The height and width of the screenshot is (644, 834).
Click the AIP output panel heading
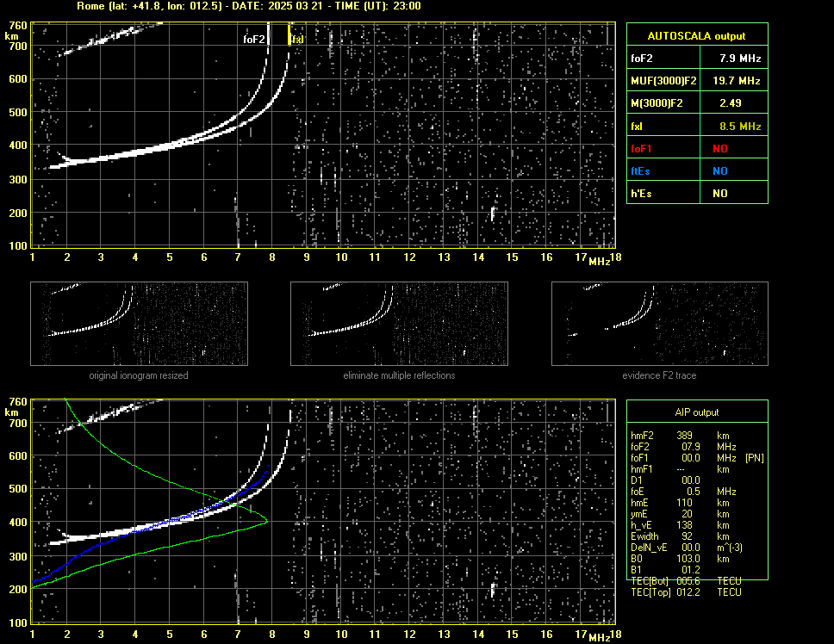coord(696,412)
